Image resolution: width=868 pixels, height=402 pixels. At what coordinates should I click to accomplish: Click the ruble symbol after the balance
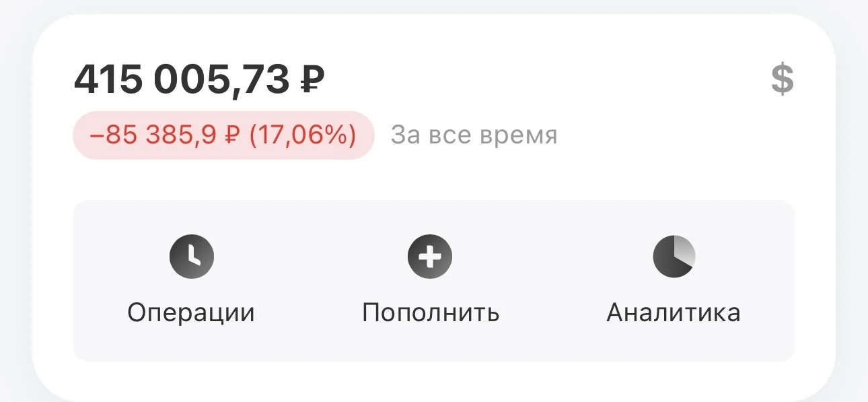(312, 81)
